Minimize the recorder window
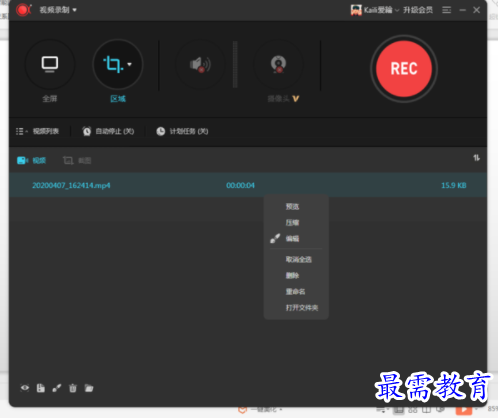The image size is (499, 418). pos(463,10)
